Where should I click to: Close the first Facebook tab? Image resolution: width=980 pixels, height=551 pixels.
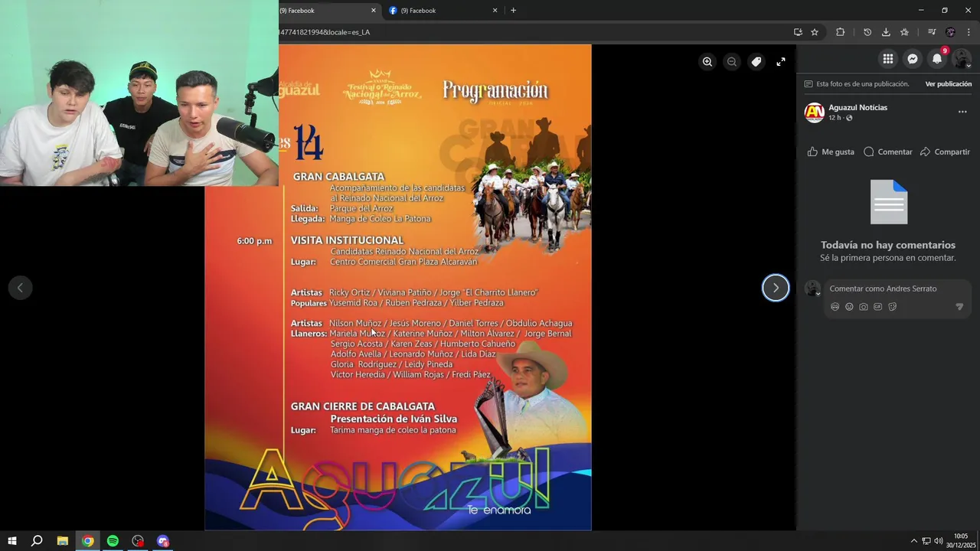374,11
